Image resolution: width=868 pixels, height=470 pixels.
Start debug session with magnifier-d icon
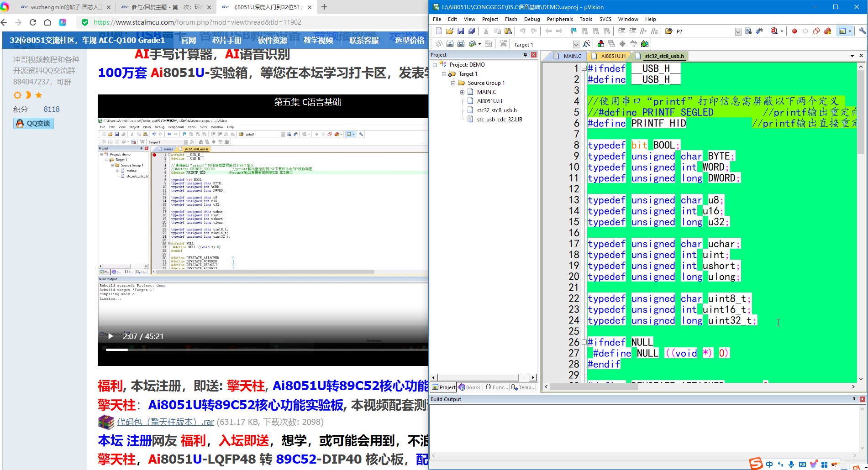coord(774,31)
